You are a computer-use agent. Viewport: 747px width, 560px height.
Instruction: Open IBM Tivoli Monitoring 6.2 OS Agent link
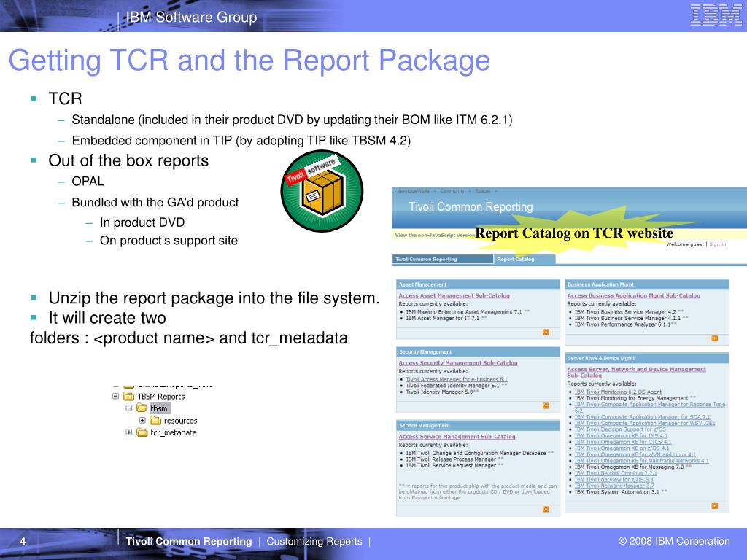point(618,392)
